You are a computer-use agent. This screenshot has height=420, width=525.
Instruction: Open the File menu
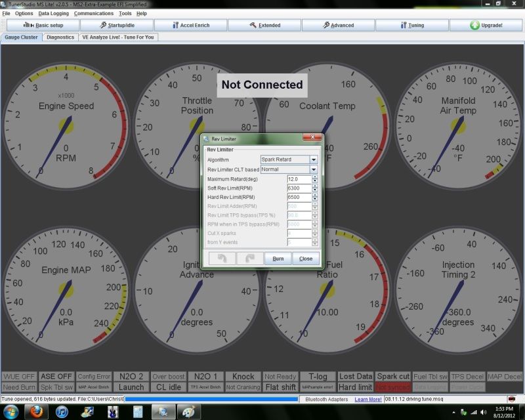coord(6,13)
